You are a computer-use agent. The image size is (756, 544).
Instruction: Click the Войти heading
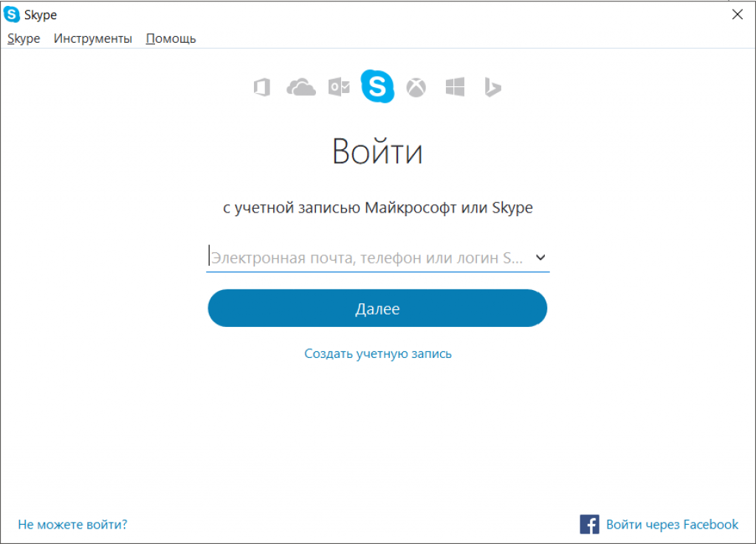pos(377,151)
